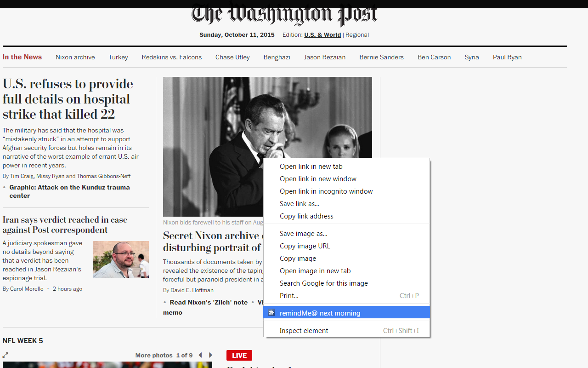
Task: Open author Missy Ryan's page
Action: coord(50,176)
